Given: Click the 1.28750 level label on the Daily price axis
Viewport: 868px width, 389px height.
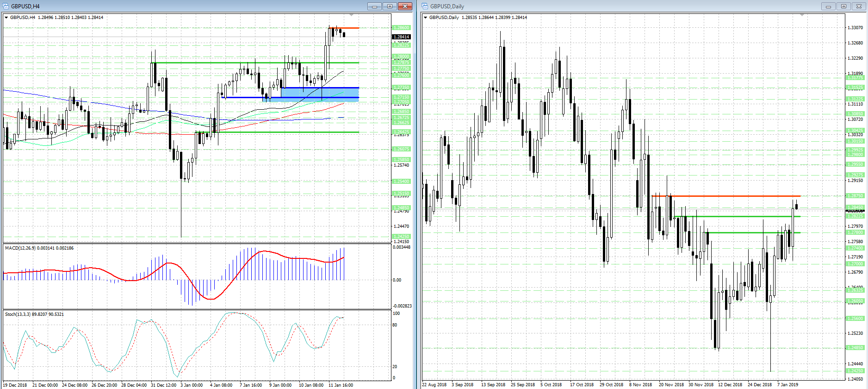Looking at the screenshot, I should click(x=855, y=196).
